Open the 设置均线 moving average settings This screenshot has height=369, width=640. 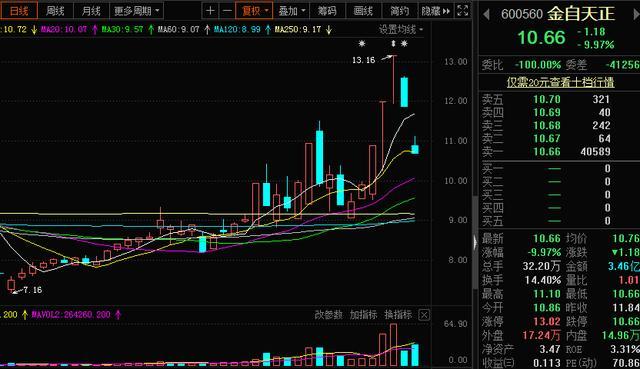400,29
